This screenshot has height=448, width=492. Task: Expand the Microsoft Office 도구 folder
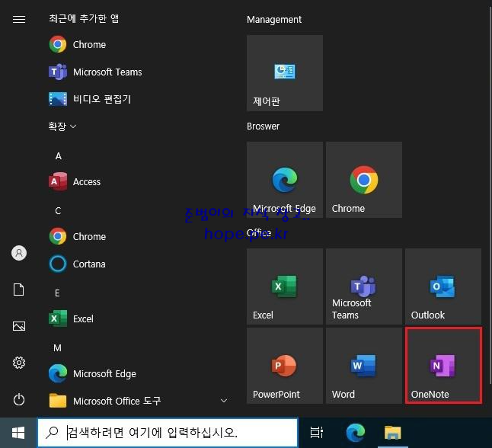224,401
